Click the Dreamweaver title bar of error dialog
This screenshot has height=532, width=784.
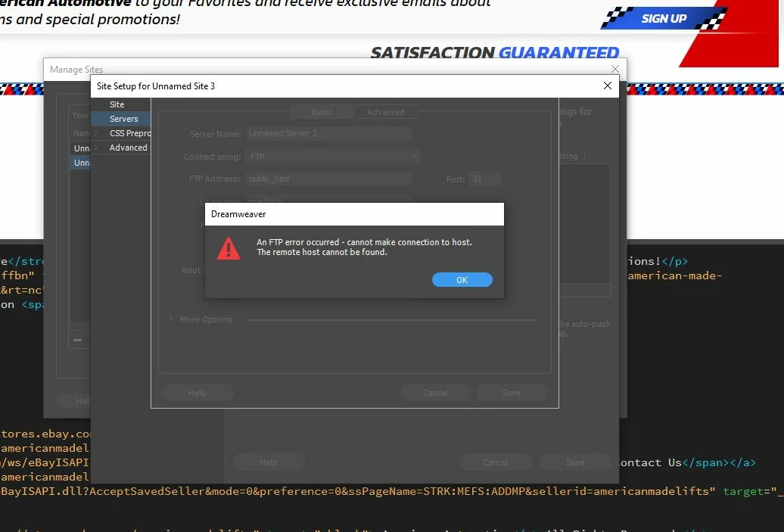click(354, 214)
